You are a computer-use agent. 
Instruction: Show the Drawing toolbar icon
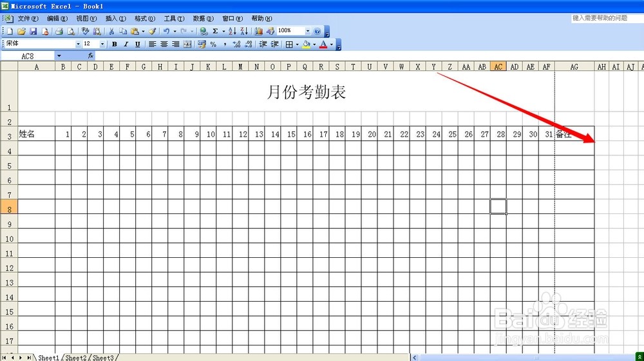(270, 31)
